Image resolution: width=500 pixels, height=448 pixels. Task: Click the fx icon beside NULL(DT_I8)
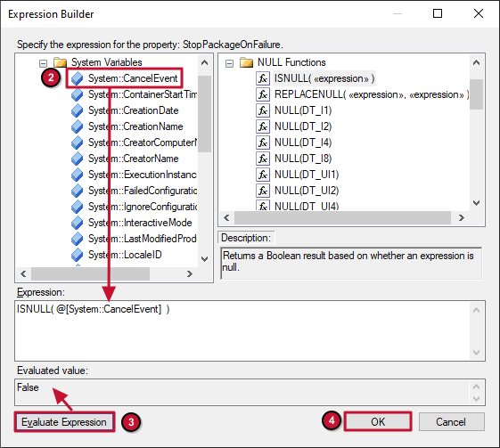263,159
